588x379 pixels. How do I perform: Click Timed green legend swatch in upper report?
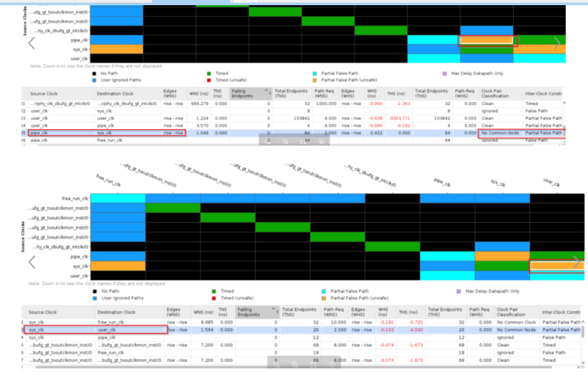(x=209, y=74)
